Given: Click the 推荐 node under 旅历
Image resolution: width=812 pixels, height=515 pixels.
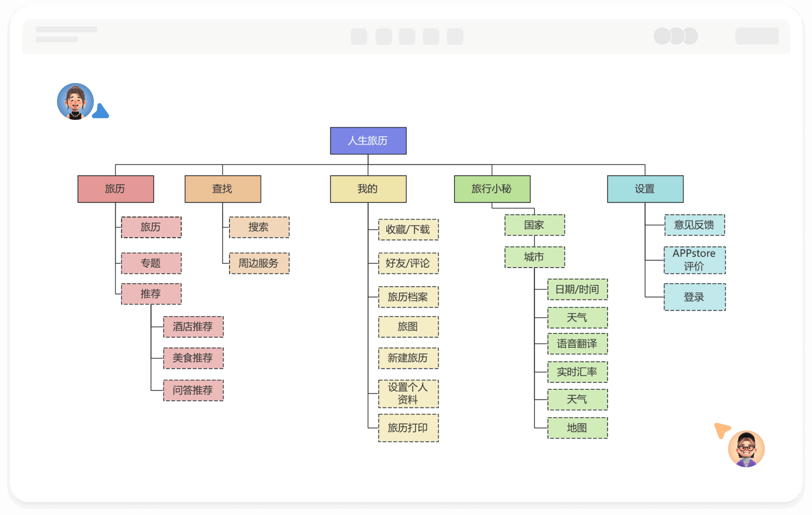Looking at the screenshot, I should pyautogui.click(x=151, y=294).
